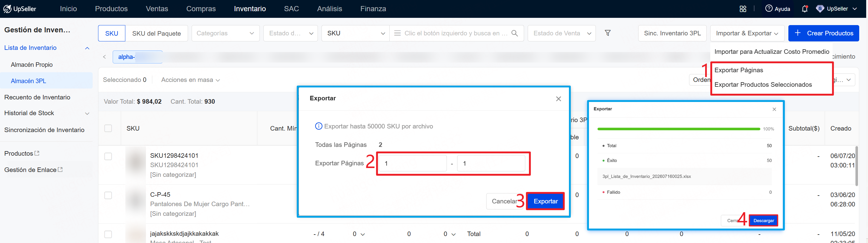Open Almacén Propio in sidebar
This screenshot has width=868, height=243.
click(x=32, y=64)
